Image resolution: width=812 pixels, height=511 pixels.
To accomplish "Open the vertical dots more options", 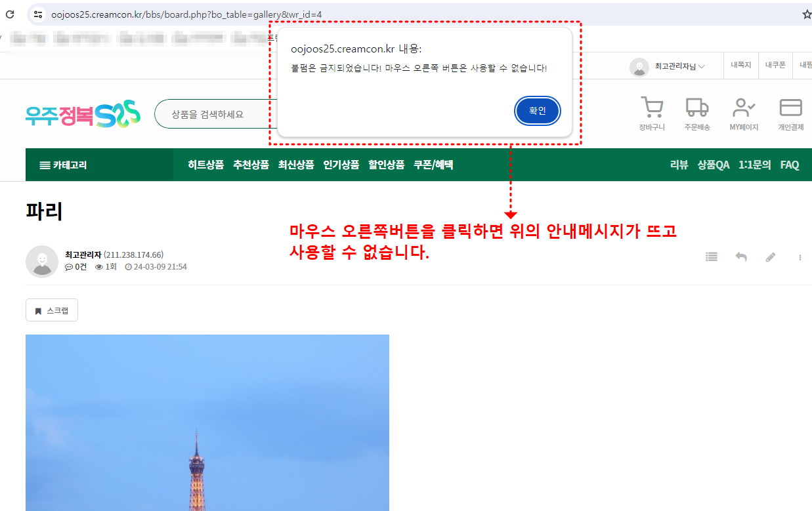I will 800,257.
